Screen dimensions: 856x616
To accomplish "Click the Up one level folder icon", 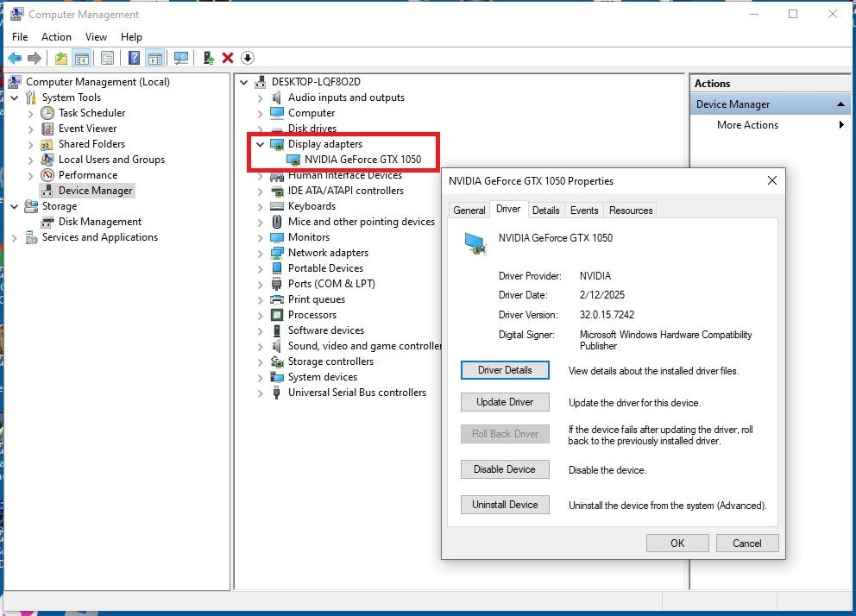I will click(60, 58).
